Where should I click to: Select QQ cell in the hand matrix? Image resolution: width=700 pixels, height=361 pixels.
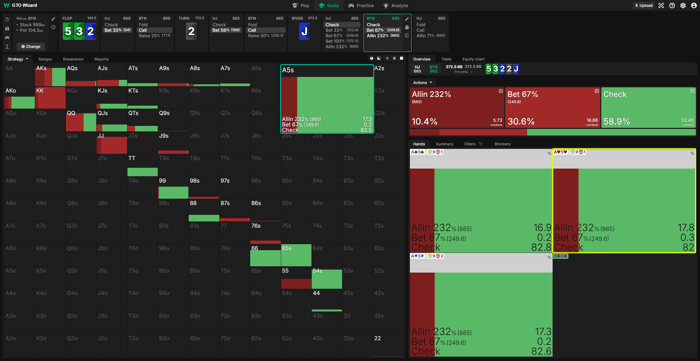click(x=81, y=120)
